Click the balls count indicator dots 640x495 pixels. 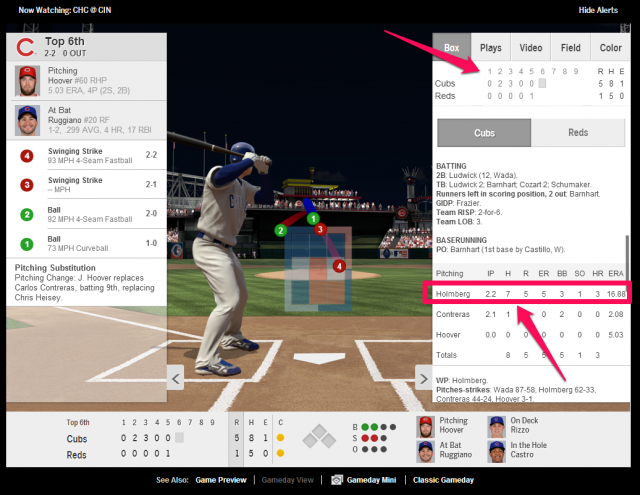(379, 427)
